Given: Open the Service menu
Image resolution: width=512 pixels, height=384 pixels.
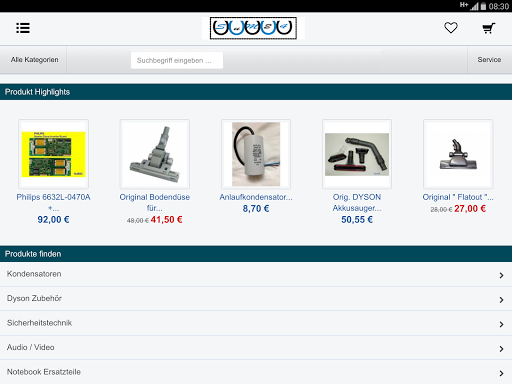Looking at the screenshot, I should pos(489,60).
